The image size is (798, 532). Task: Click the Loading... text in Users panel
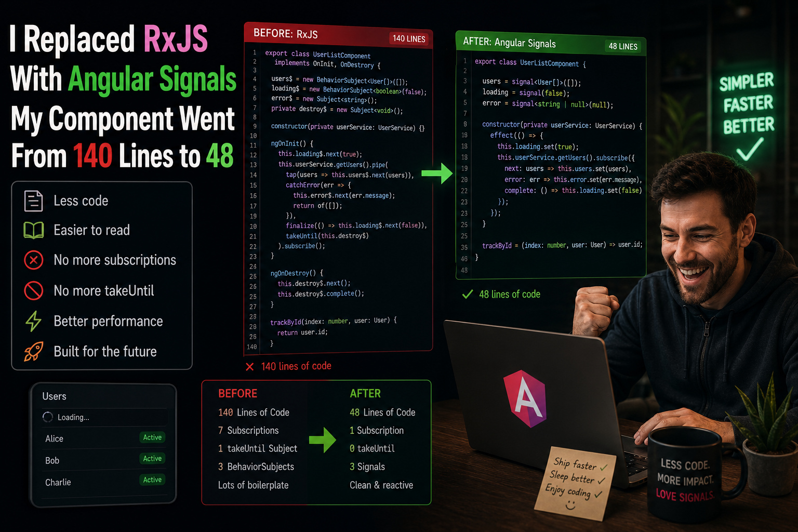pos(73,417)
